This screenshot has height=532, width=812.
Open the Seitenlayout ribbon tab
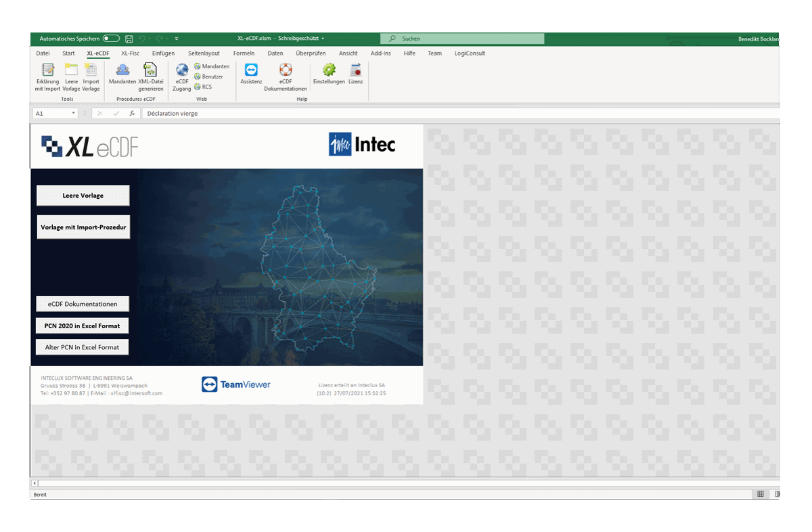coord(204,53)
